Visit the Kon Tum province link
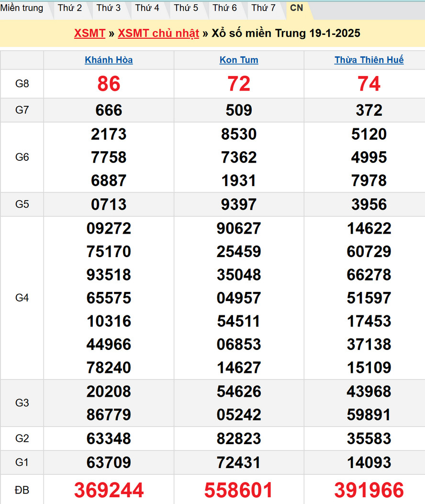The height and width of the screenshot is (504, 425). pyautogui.click(x=239, y=60)
